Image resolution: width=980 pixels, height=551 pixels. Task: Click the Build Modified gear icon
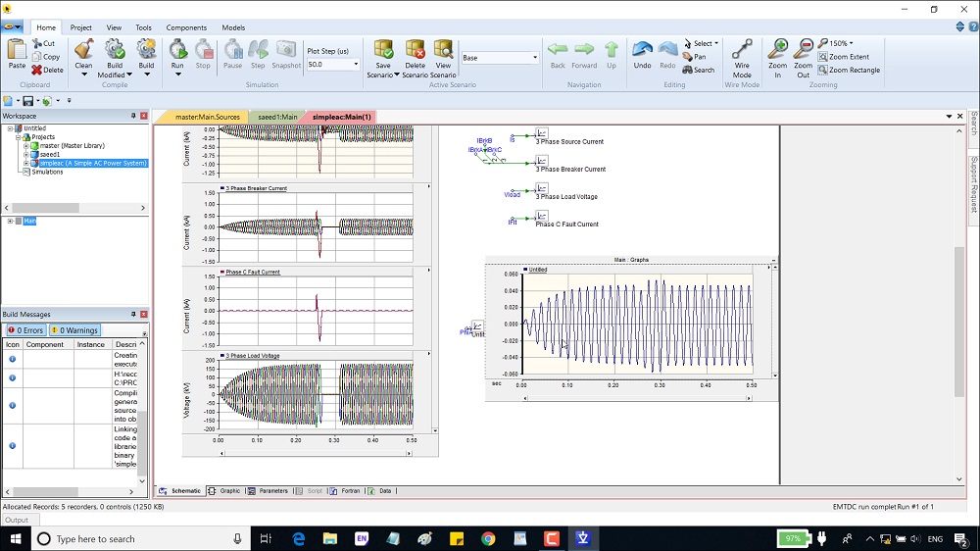click(115, 49)
